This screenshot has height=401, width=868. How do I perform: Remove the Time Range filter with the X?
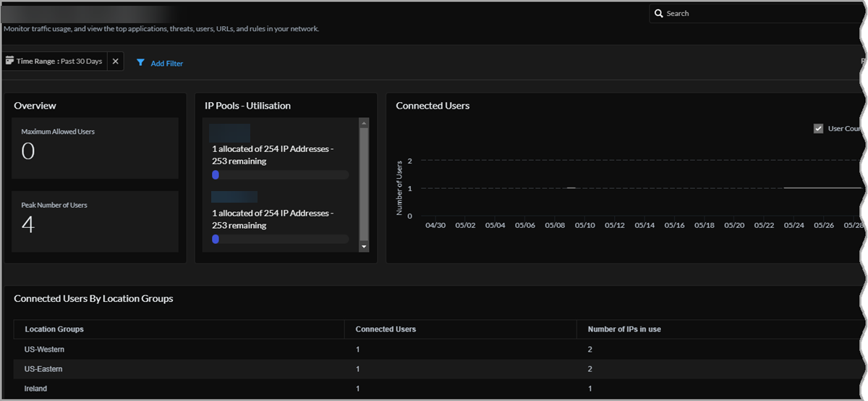[x=116, y=62]
